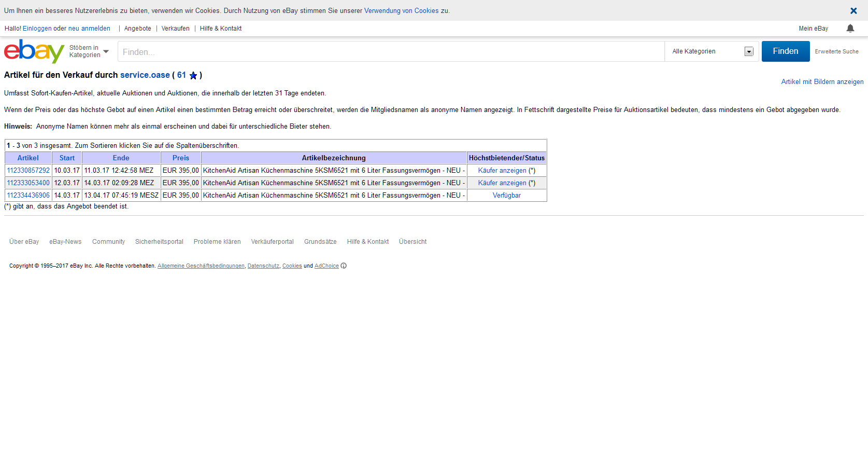Screen dimensions: 868x471
Task: Open the Mein eBay menu
Action: click(x=813, y=29)
